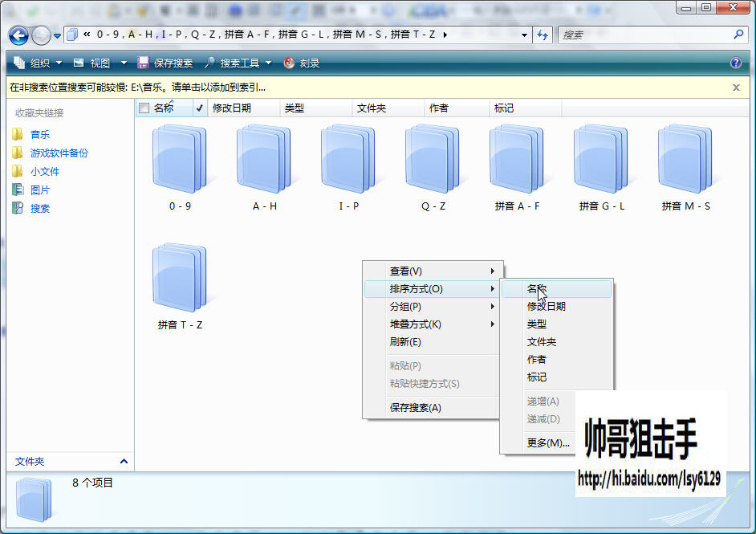Click the 刻录 burn disc icon
This screenshot has width=756, height=534.
click(x=289, y=63)
